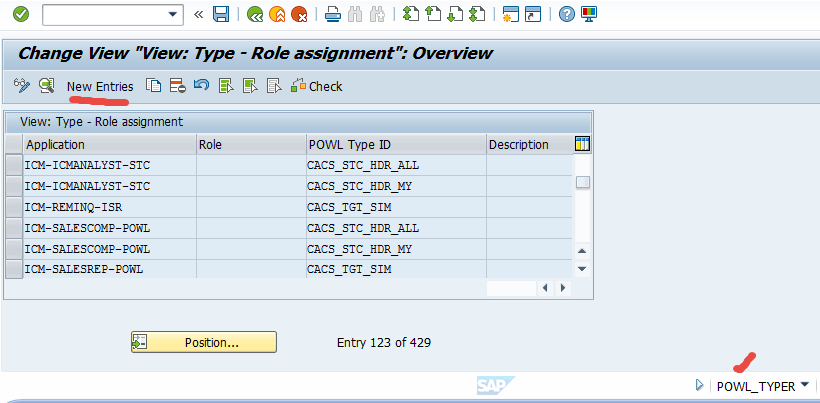This screenshot has width=820, height=403.
Task: Expand status bar with triangle icon
Action: click(699, 386)
